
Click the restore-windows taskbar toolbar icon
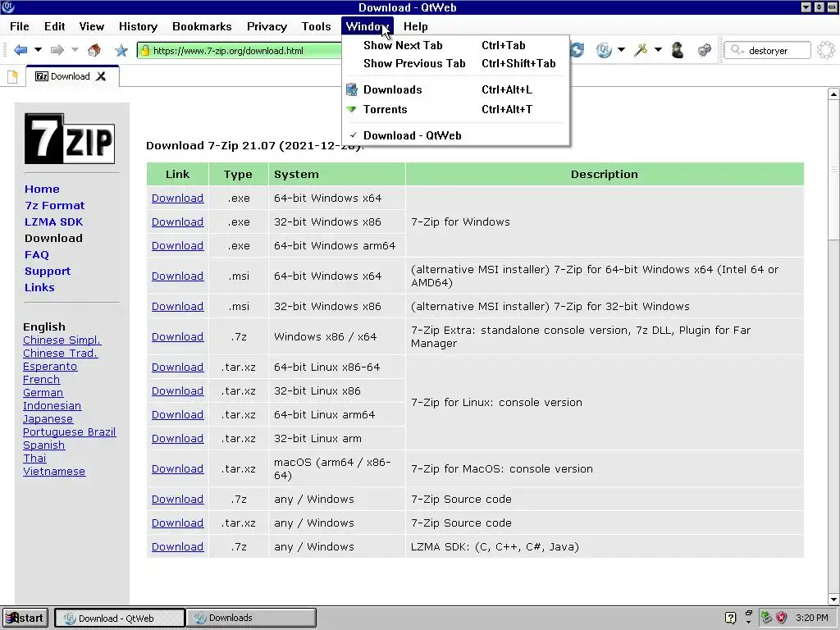pos(748,614)
